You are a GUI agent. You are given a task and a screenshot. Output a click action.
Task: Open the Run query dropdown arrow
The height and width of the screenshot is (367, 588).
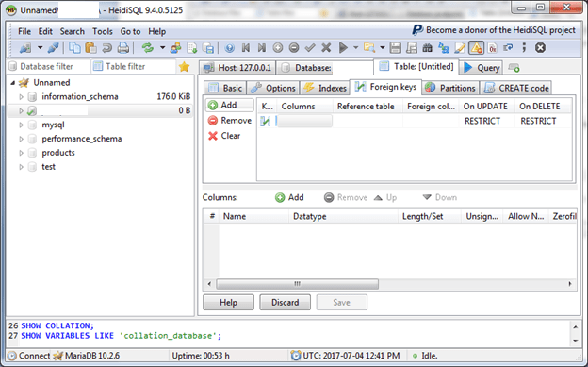point(356,48)
